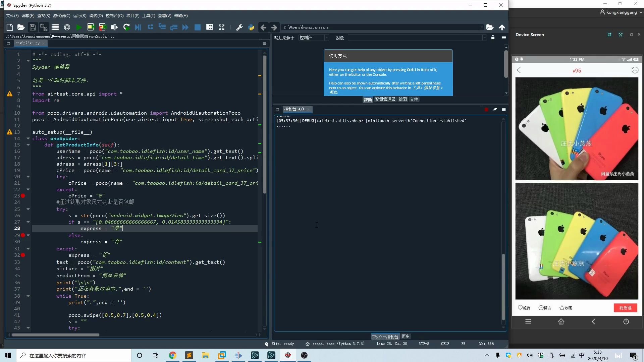This screenshot has height=362, width=644.
Task: Open the 帮助来源于 控制台 dropdown
Action: point(313,38)
